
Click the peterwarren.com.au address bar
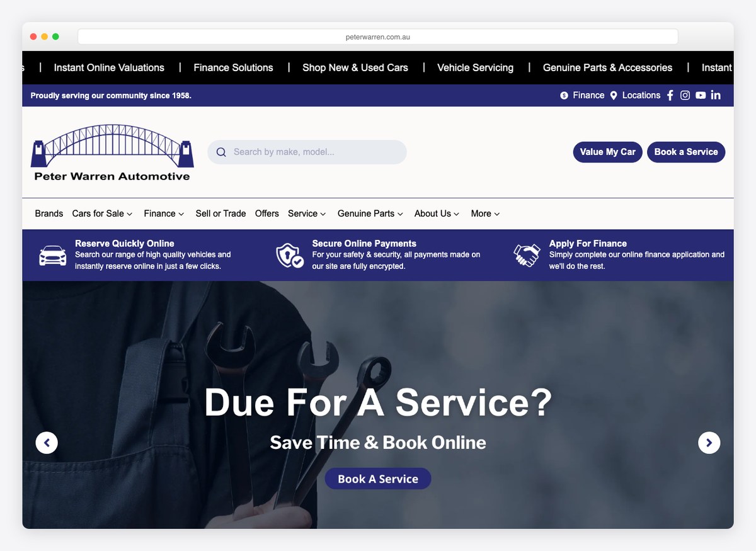[378, 37]
